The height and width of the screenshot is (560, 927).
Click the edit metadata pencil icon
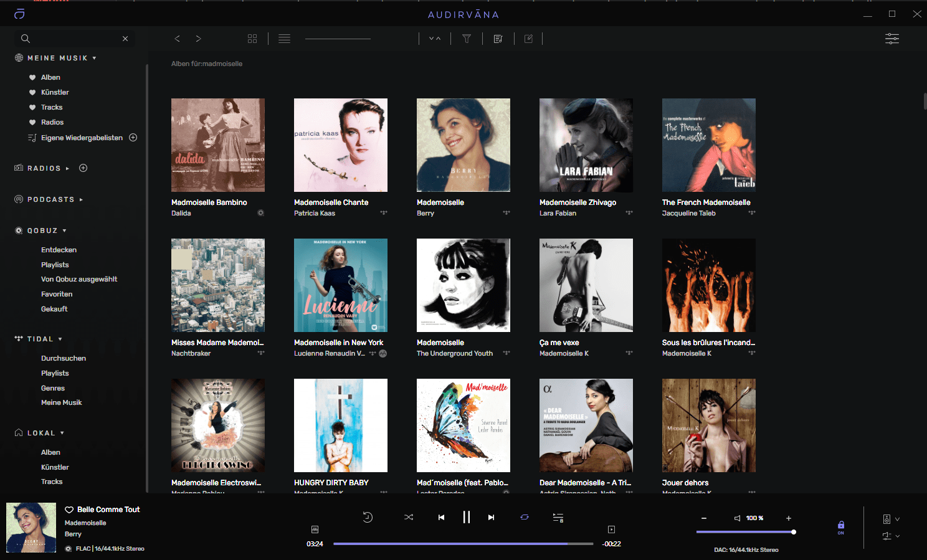tap(528, 39)
